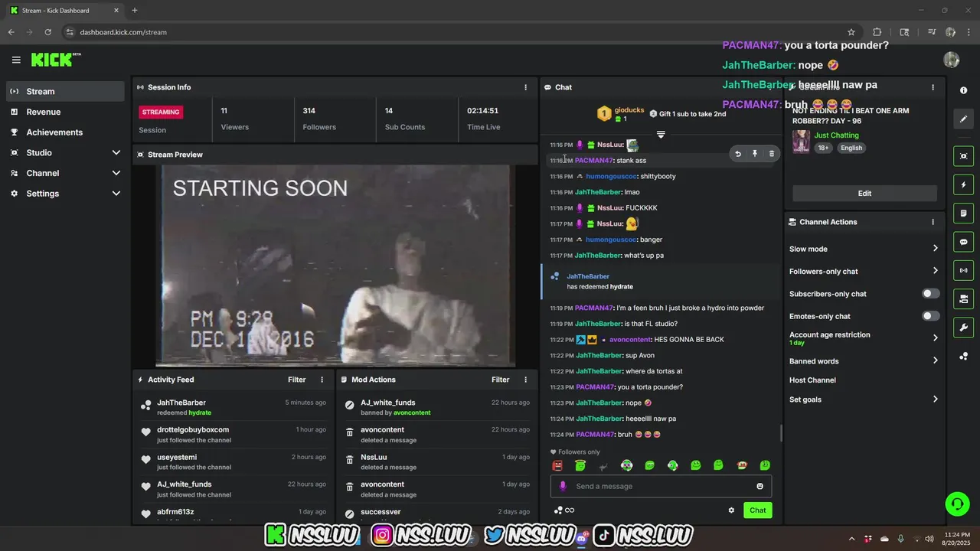The height and width of the screenshot is (551, 980).
Task: Open Mod Actions three-dot menu
Action: point(525,380)
